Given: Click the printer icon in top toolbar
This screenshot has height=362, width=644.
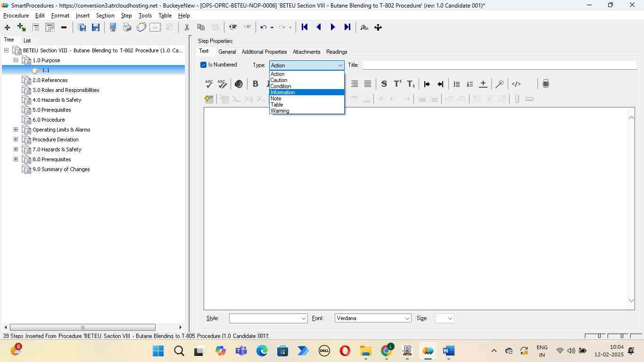Looking at the screenshot, I should (x=127, y=27).
